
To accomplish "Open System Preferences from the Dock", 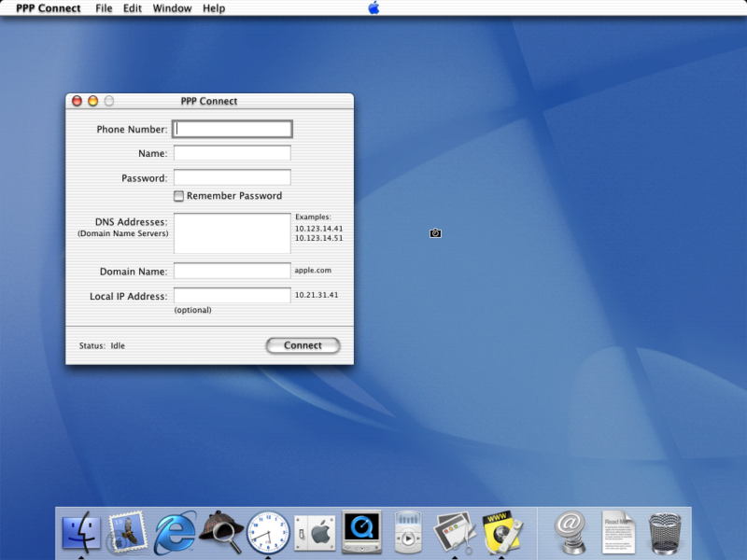I will [315, 529].
